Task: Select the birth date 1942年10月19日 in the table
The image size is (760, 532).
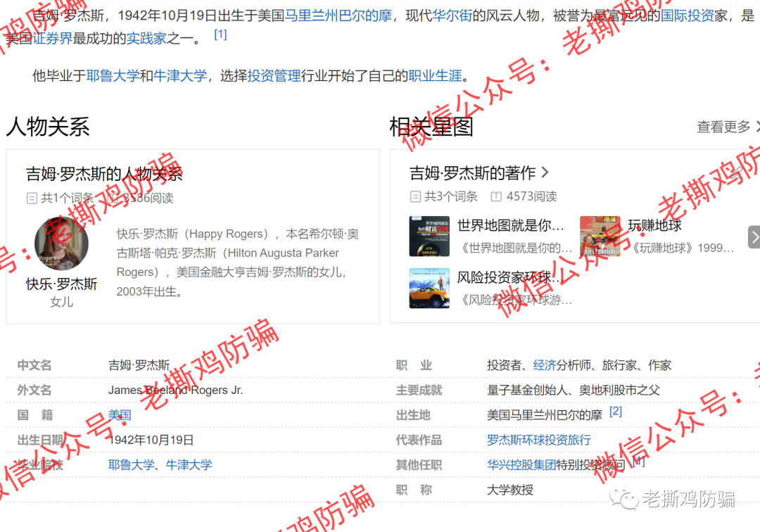Action: 151,440
